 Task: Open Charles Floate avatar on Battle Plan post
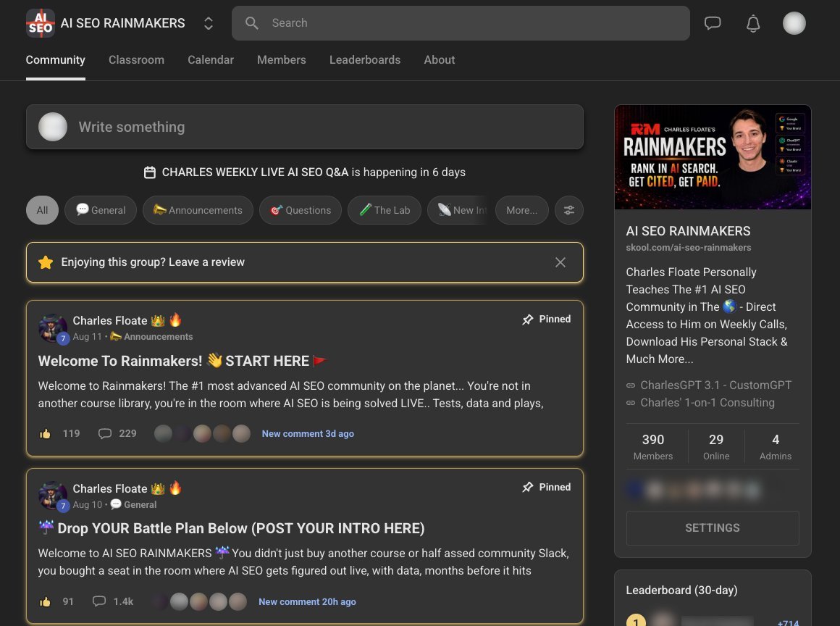click(x=52, y=496)
